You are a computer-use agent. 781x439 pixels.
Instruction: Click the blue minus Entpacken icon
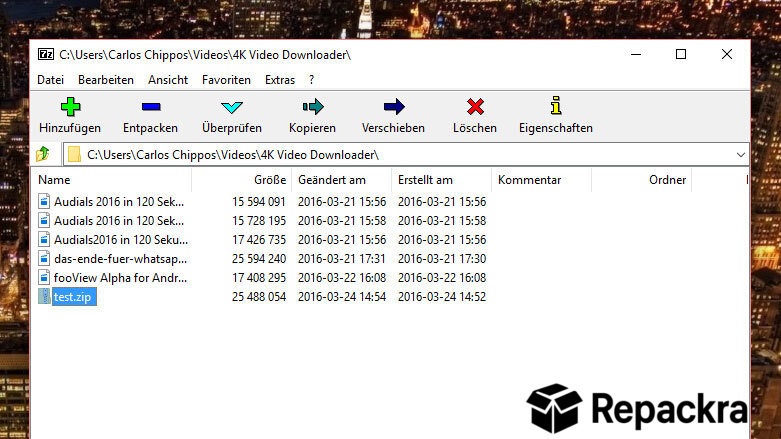[x=151, y=107]
